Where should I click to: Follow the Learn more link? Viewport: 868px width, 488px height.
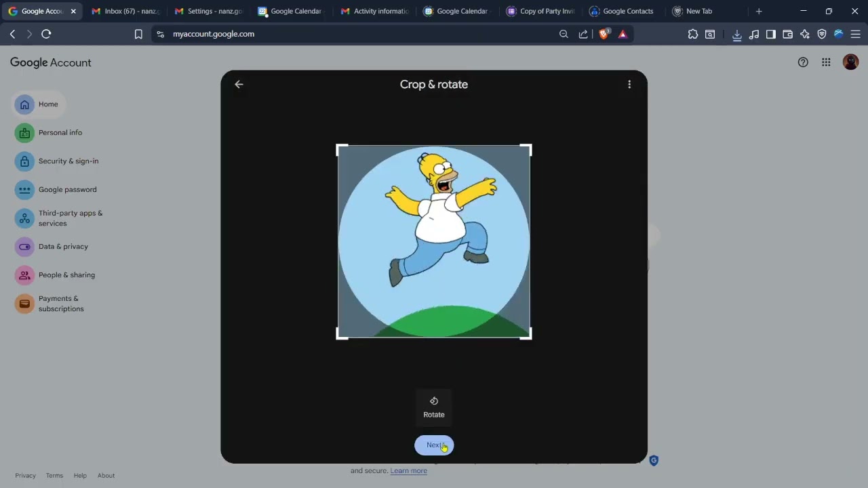(x=408, y=471)
